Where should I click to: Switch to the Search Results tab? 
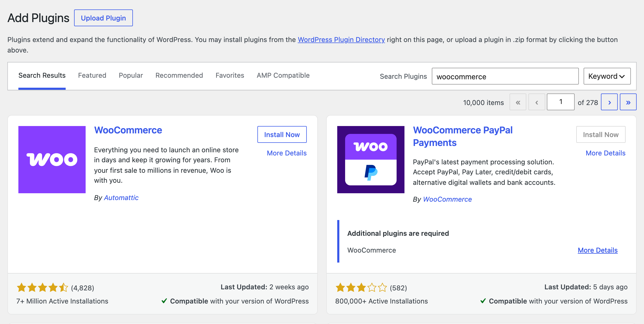tap(42, 76)
